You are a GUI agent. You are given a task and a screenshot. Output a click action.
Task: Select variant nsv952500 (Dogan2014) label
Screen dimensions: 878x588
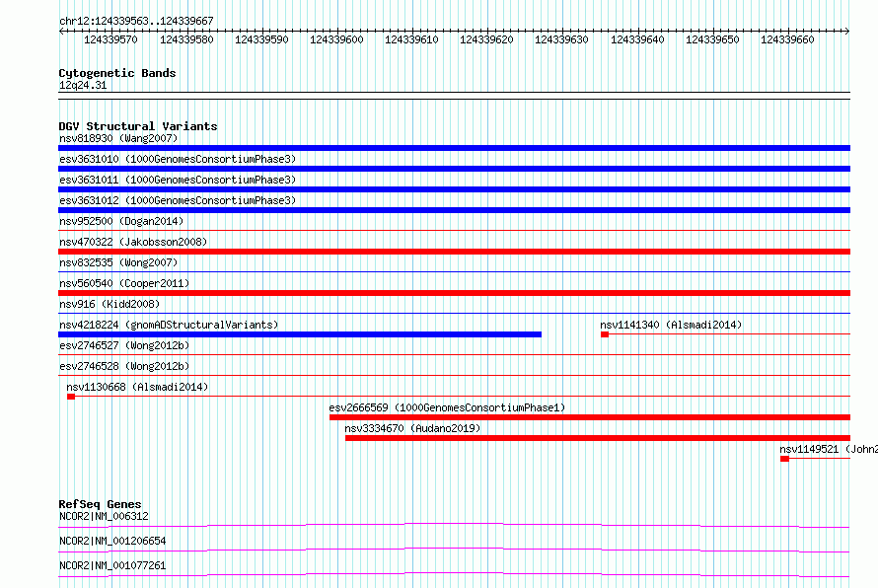[x=121, y=221]
